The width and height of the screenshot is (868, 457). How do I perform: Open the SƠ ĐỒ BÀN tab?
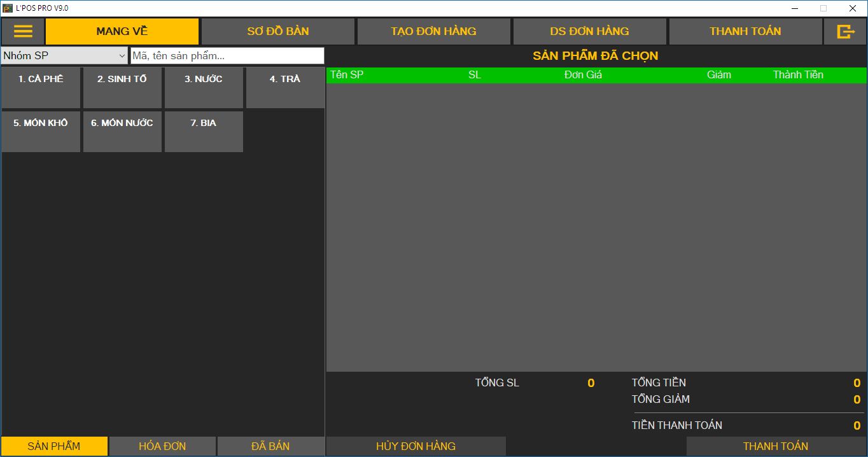tap(278, 31)
